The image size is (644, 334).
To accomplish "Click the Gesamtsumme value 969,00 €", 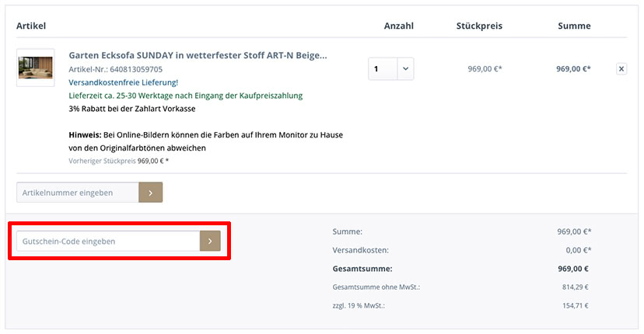I will tap(573, 269).
